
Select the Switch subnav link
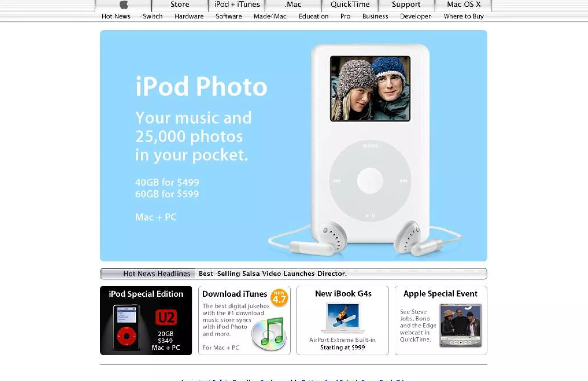coord(153,16)
